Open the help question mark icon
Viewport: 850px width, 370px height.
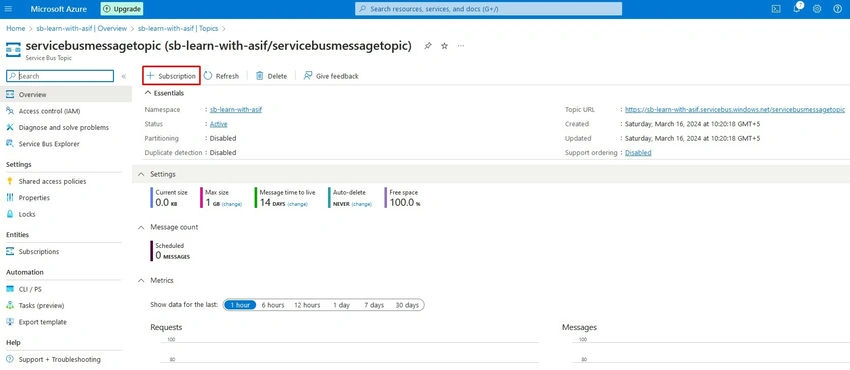coord(838,9)
